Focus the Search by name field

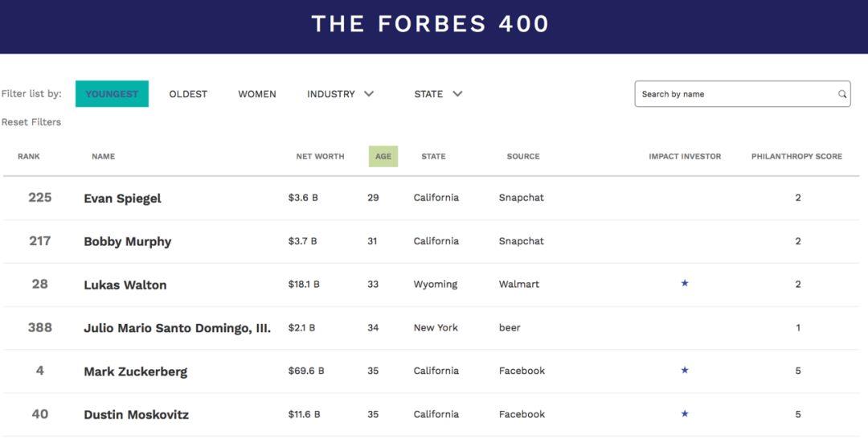(735, 94)
